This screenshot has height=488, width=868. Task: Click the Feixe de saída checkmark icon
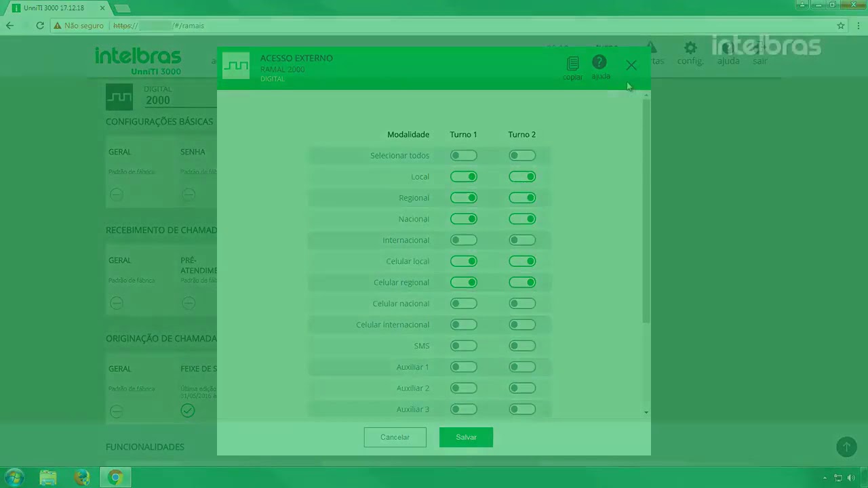tap(188, 411)
